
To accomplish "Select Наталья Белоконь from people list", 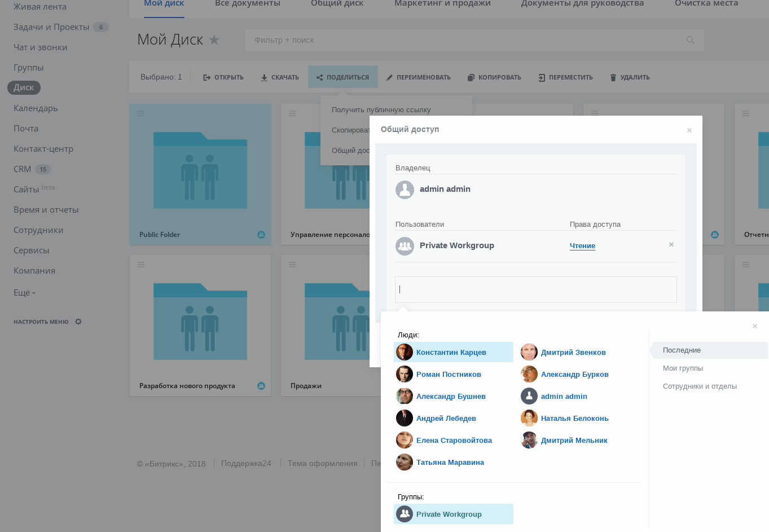I will pyautogui.click(x=573, y=418).
